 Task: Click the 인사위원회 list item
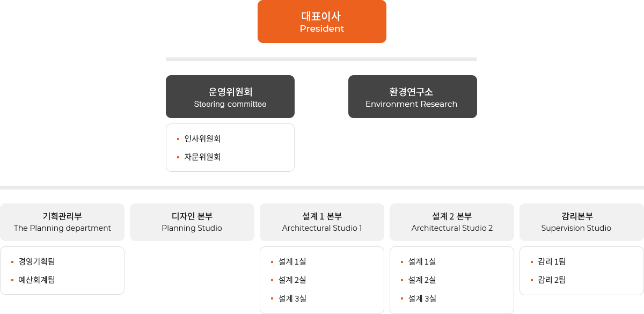pos(202,138)
